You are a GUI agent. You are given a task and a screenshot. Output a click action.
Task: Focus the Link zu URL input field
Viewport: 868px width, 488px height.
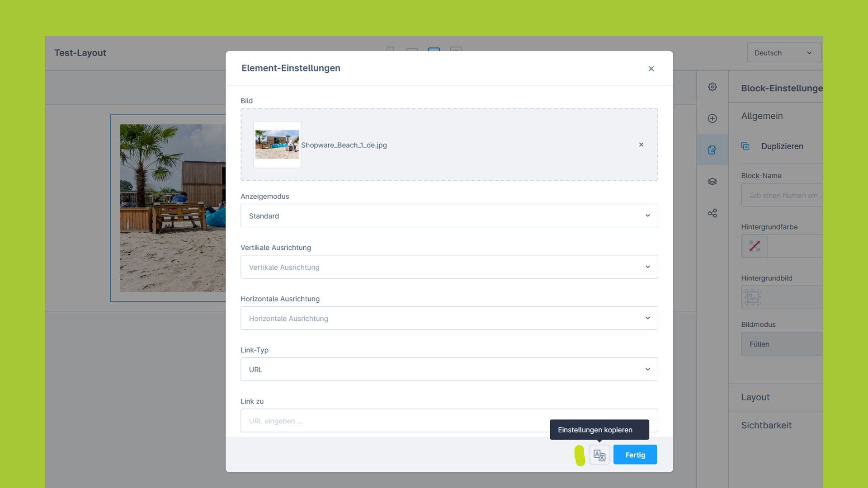click(449, 421)
